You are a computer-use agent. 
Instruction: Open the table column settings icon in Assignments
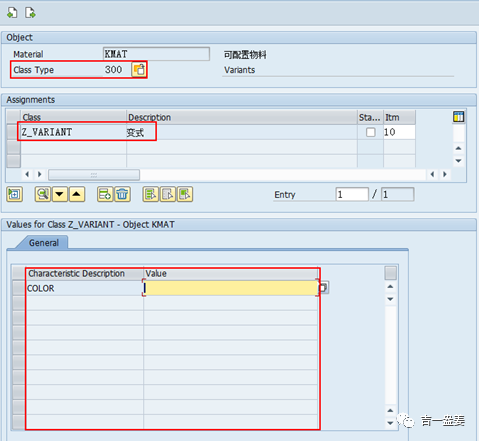coord(459,117)
